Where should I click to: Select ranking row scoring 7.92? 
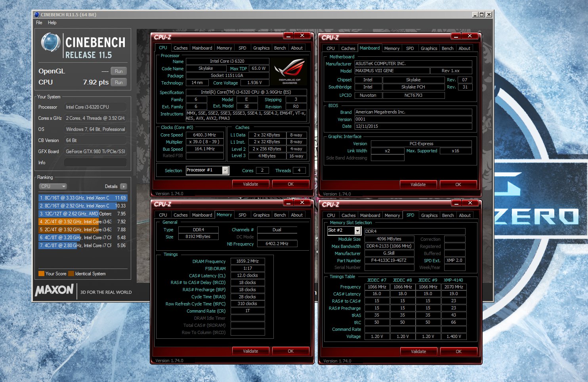tap(83, 222)
